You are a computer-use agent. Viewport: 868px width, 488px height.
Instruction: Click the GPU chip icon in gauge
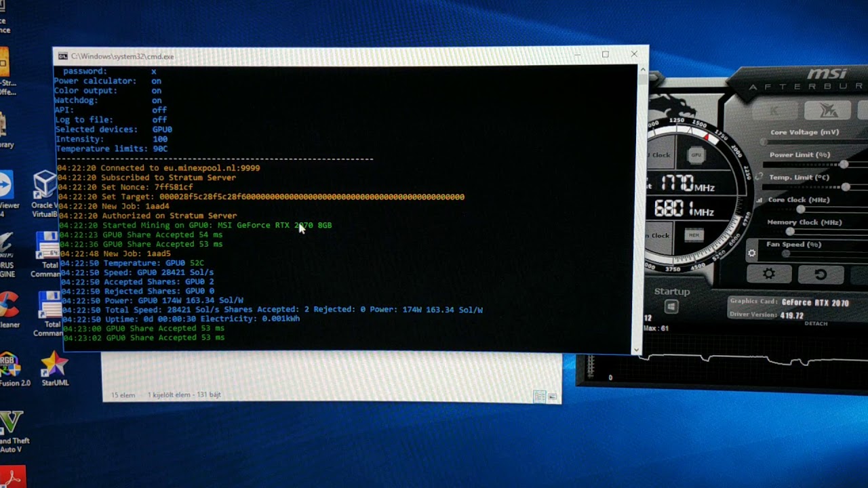[x=696, y=155]
